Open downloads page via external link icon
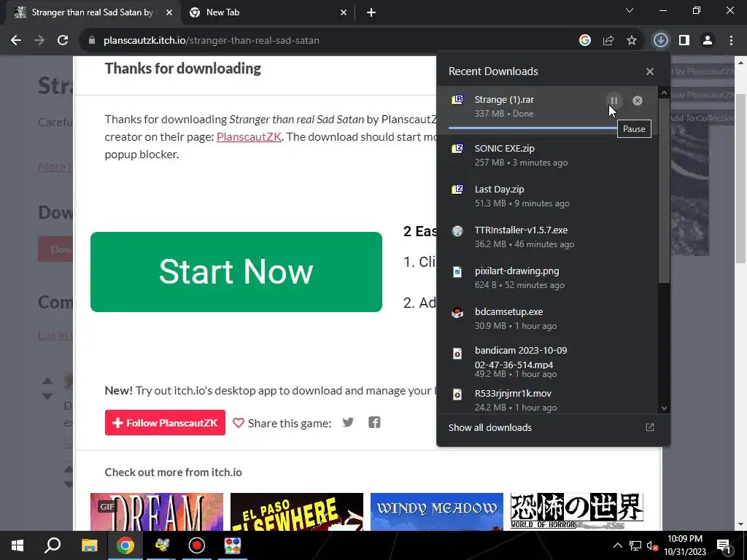 pyautogui.click(x=650, y=427)
